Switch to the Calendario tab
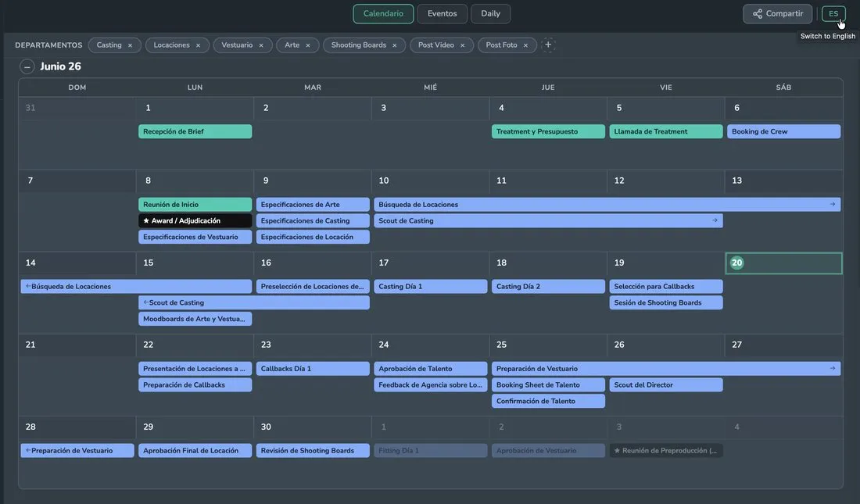The height and width of the screenshot is (504, 860). click(x=383, y=14)
